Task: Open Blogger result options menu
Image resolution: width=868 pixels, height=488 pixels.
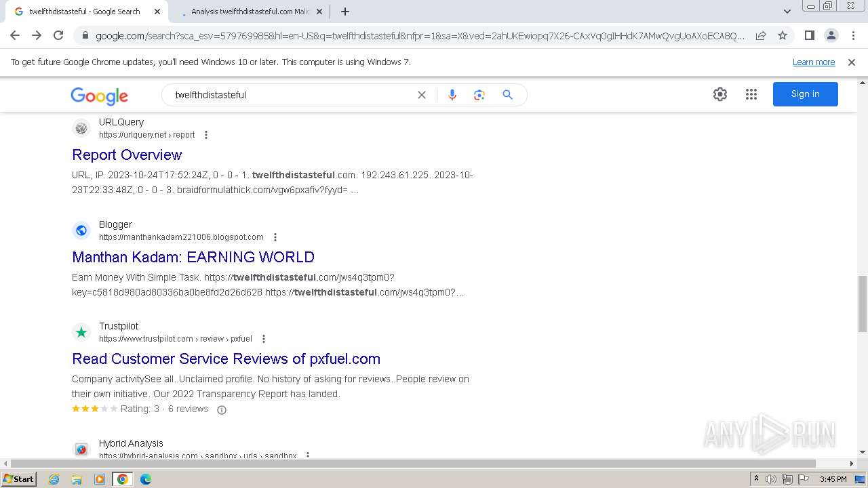Action: [275, 237]
